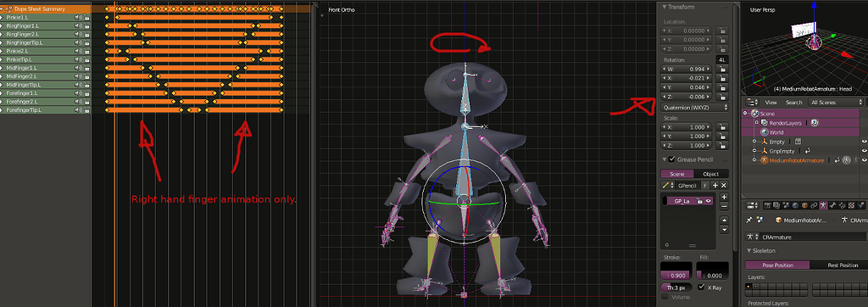The height and width of the screenshot is (307, 868).
Task: Mute the PinkieTip.L channel speaker icon
Action: 79,59
